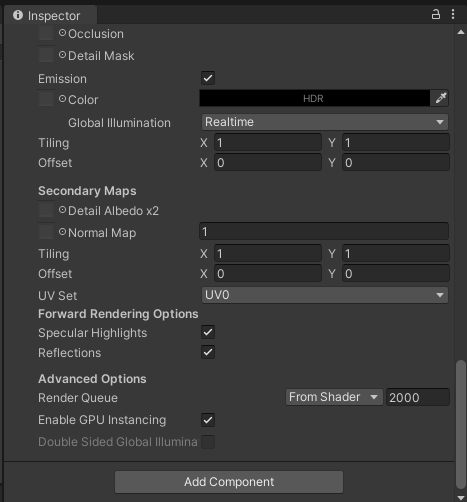Image resolution: width=467 pixels, height=502 pixels.
Task: Open the Inspector three-dot options menu
Action: coord(453,14)
